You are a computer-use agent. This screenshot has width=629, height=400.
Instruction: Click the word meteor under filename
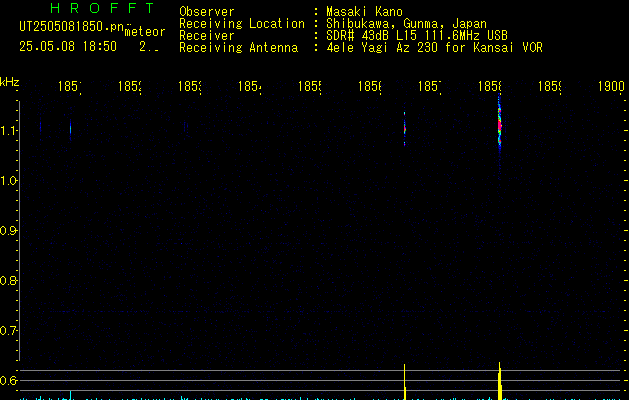(145, 32)
